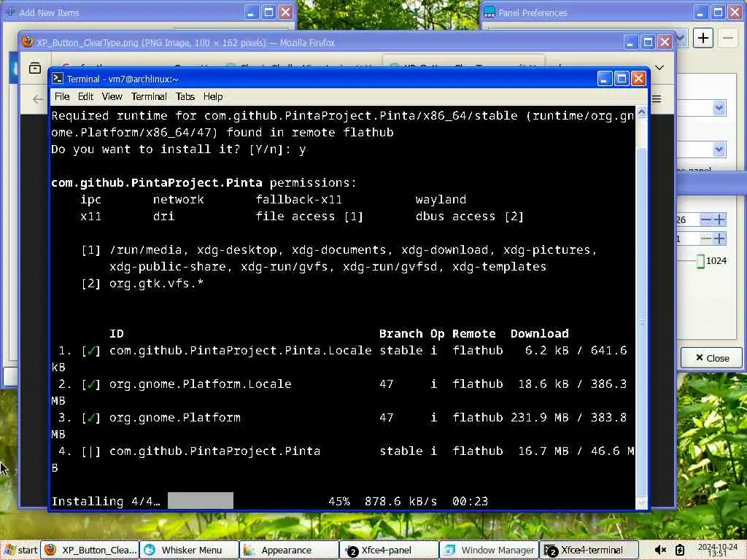
Task: Open Firefox tab overview icon
Action: tap(35, 68)
